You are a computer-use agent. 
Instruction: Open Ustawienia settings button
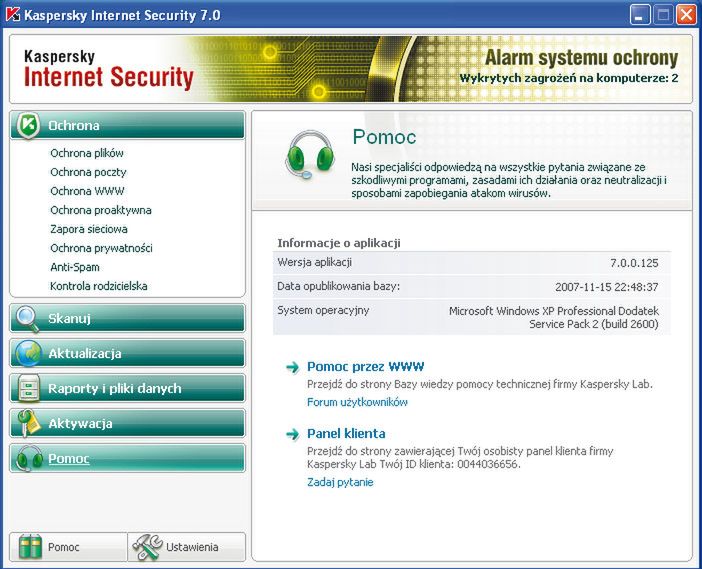[x=187, y=547]
